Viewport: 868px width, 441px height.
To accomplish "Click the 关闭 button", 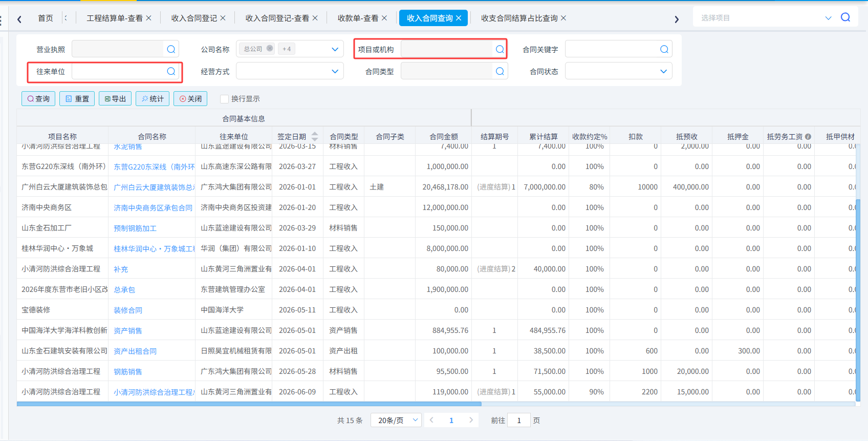I will (190, 99).
